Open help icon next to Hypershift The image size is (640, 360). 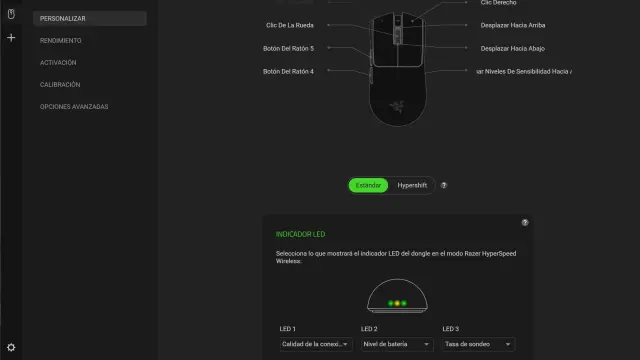click(x=444, y=185)
